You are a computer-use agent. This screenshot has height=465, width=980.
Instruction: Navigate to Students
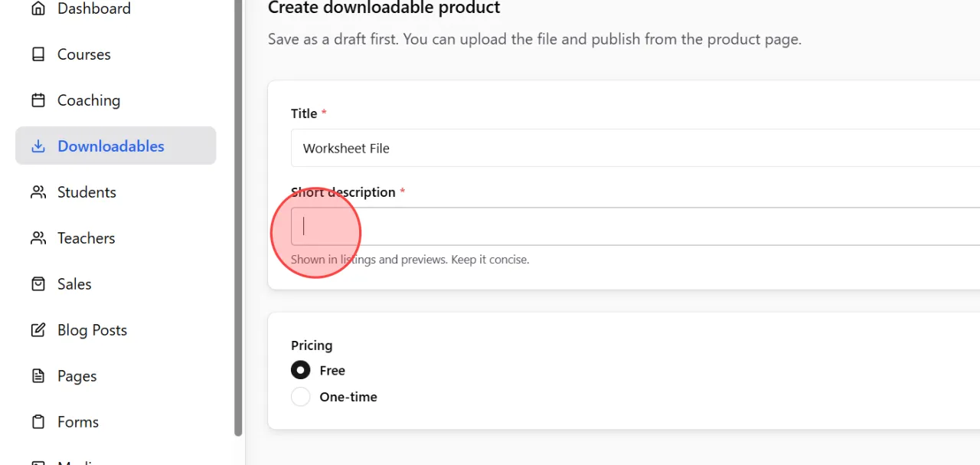116,192
